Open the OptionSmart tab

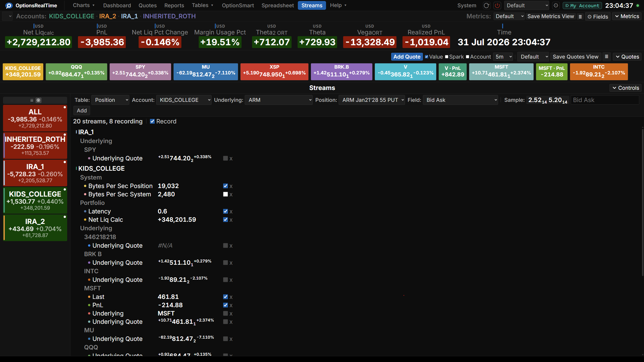click(x=238, y=6)
